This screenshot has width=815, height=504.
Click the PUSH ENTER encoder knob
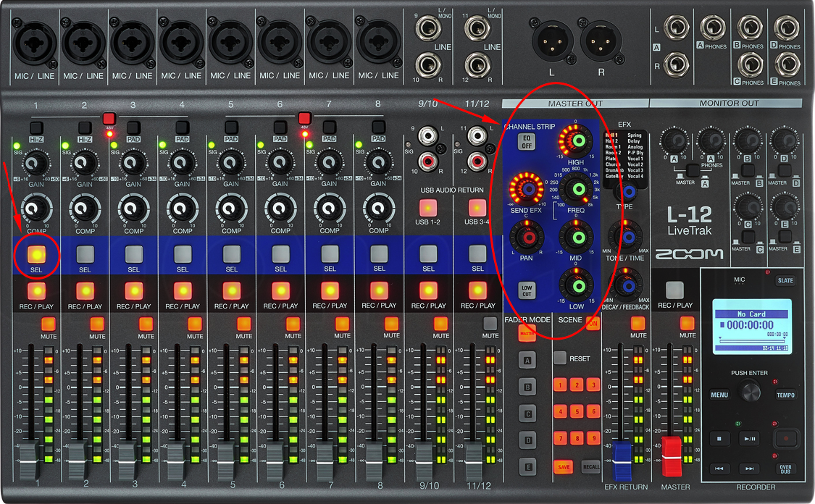point(750,392)
